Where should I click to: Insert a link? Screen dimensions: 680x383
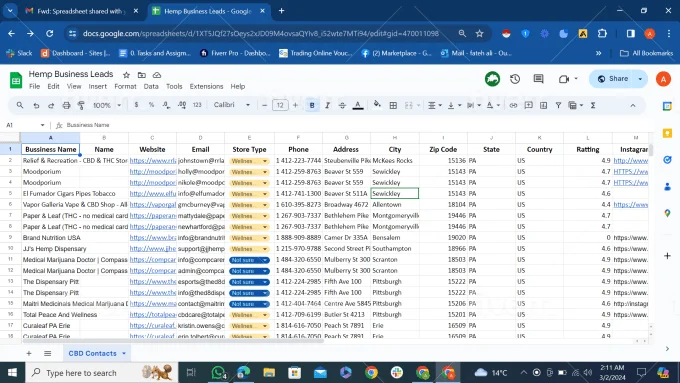click(x=513, y=105)
